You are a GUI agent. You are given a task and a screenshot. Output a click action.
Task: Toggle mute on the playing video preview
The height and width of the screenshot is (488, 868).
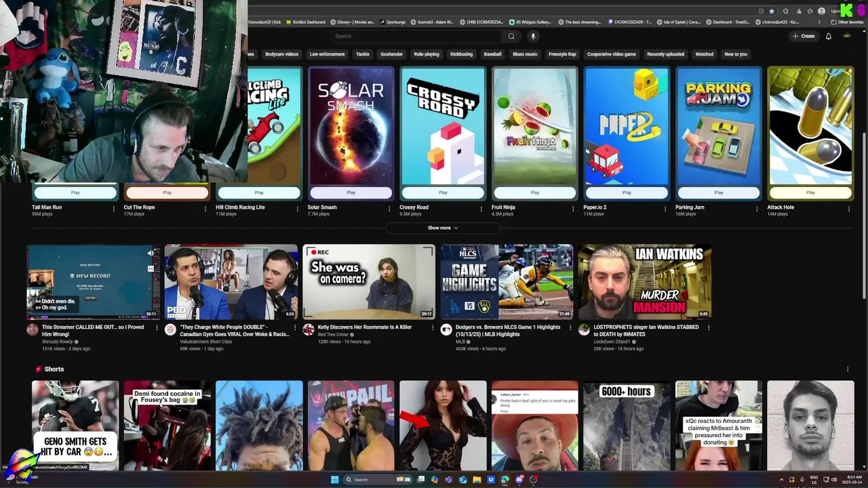click(x=151, y=253)
